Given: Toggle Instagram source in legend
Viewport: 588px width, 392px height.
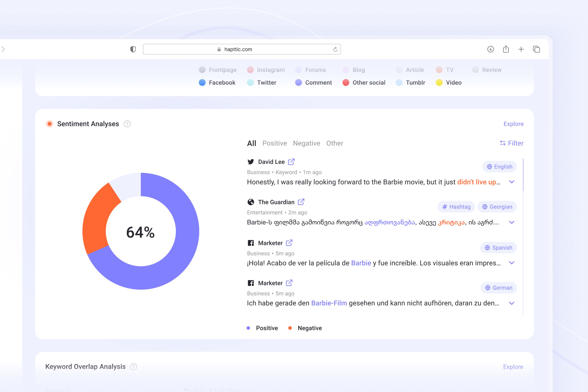Looking at the screenshot, I should pyautogui.click(x=266, y=70).
